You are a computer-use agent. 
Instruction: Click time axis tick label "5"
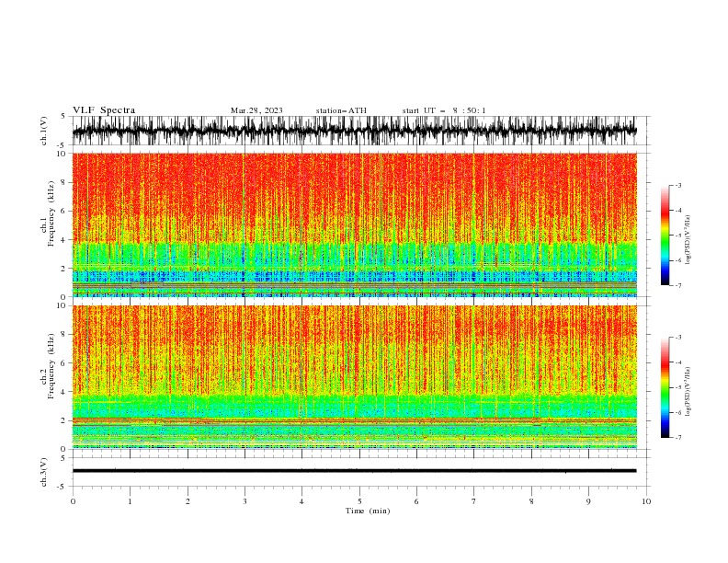click(x=359, y=501)
